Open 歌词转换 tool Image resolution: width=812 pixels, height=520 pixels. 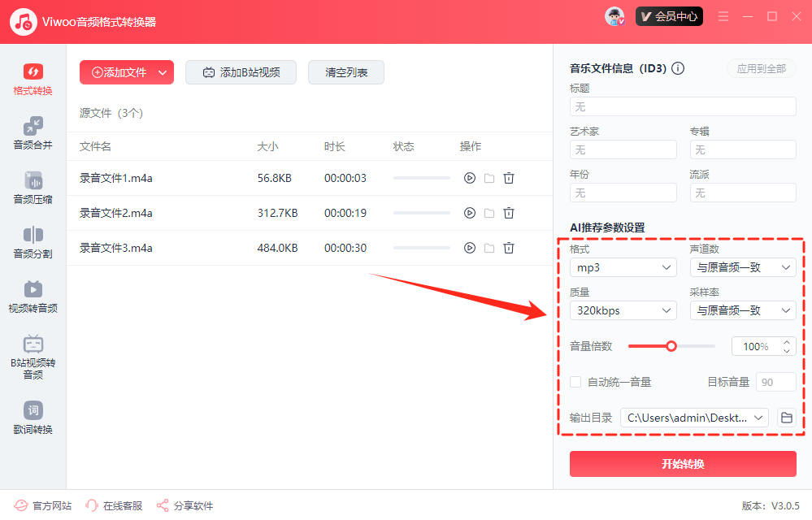click(33, 418)
